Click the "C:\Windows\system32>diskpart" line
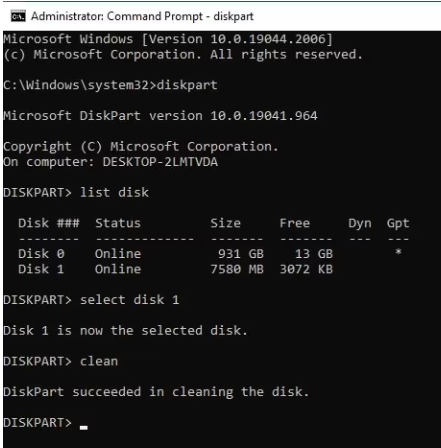This screenshot has height=448, width=441. pos(110,85)
